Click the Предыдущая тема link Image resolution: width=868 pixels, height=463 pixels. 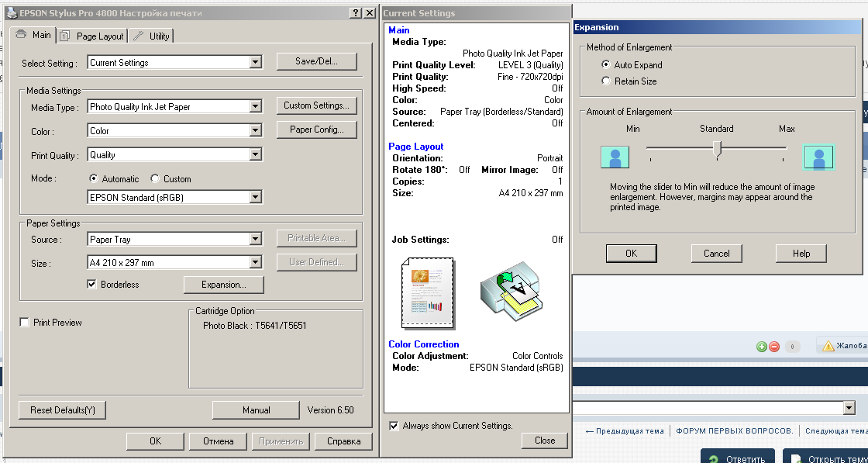click(x=625, y=431)
